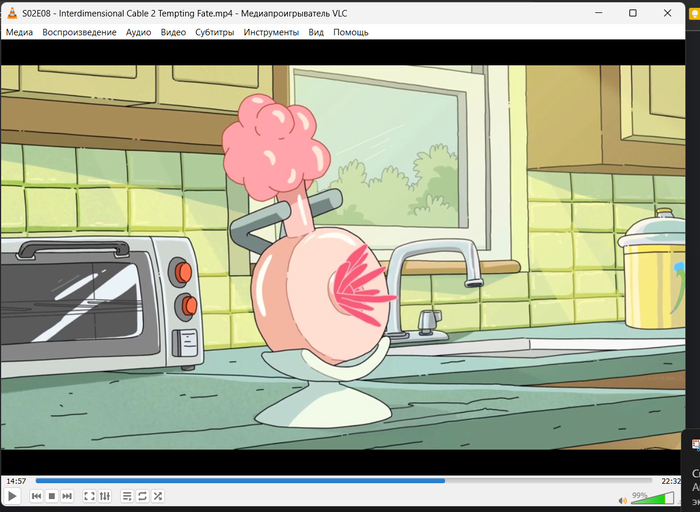Expand the Видео menu
The height and width of the screenshot is (512, 700).
pyautogui.click(x=173, y=32)
